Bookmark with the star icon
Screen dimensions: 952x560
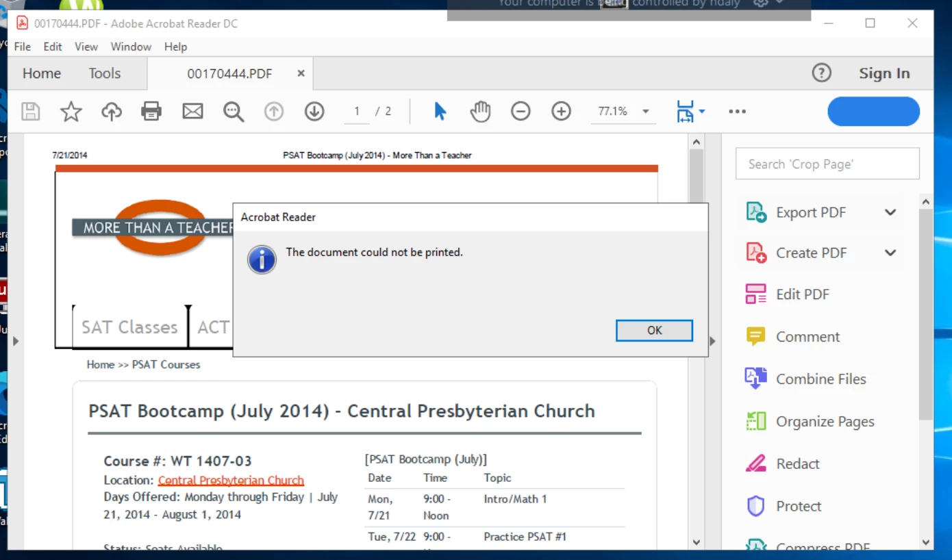71,112
